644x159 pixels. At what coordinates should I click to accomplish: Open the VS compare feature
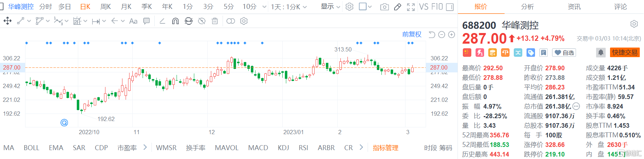tap(424, 7)
